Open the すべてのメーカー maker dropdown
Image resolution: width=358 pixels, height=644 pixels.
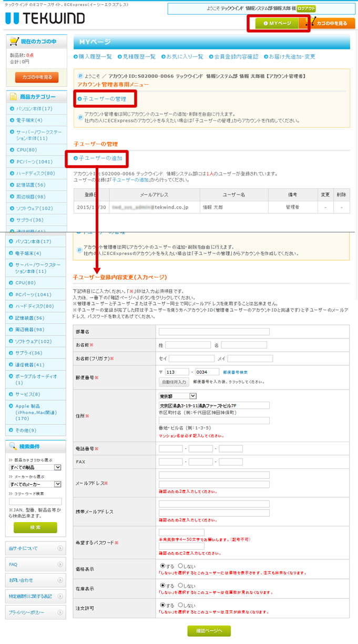(35, 484)
